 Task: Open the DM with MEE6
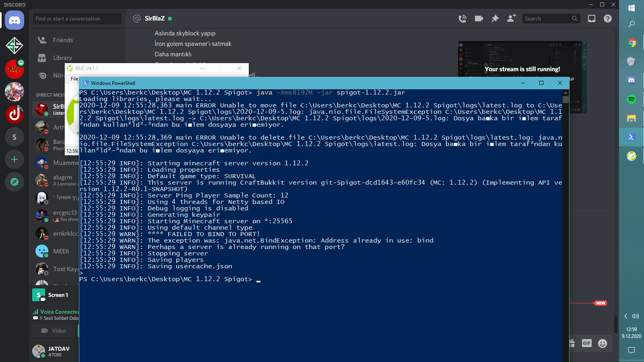pyautogui.click(x=56, y=251)
